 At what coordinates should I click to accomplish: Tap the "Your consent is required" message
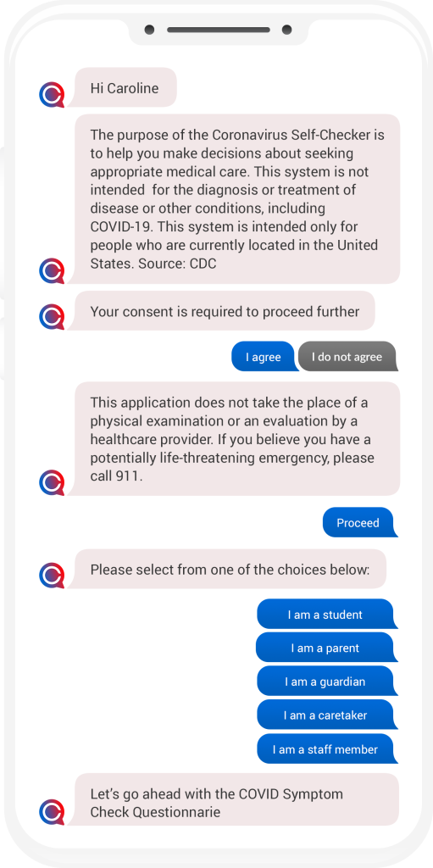225,311
